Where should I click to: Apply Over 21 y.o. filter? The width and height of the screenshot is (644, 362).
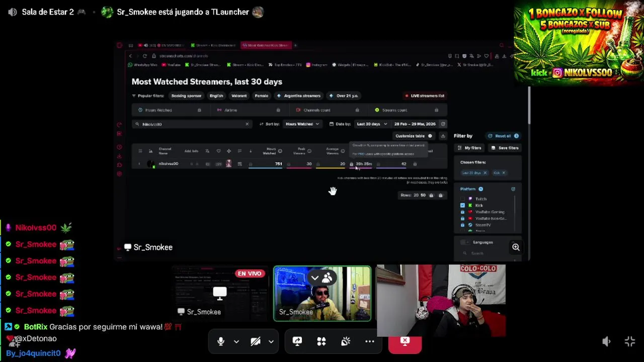[x=344, y=96]
